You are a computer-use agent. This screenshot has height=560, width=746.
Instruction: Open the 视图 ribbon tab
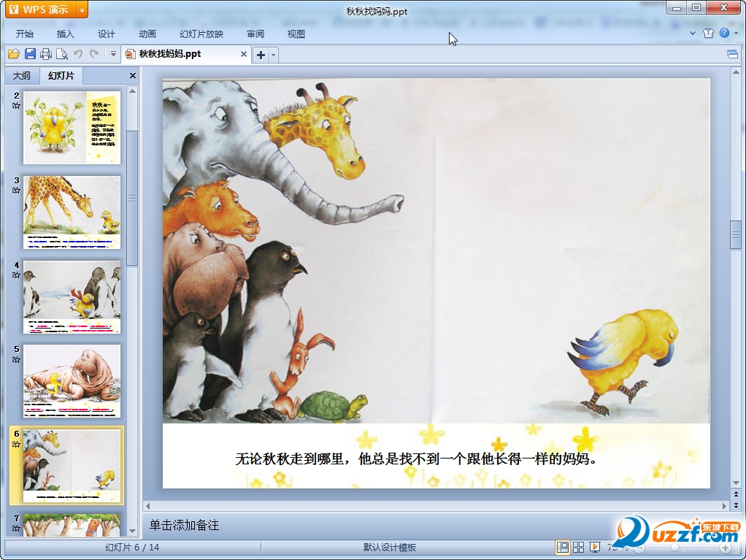(x=296, y=34)
